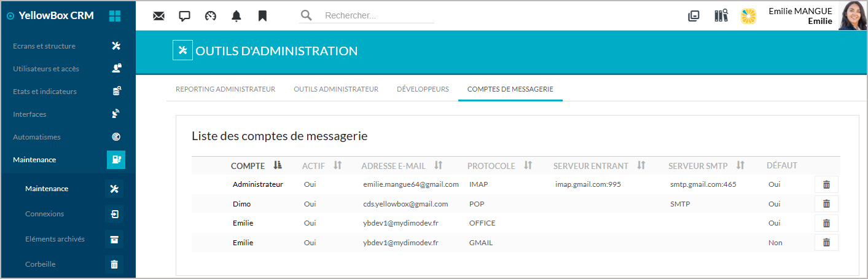Image resolution: width=868 pixels, height=279 pixels.
Task: Switch to Reporting Administrateur tab
Action: coord(225,89)
